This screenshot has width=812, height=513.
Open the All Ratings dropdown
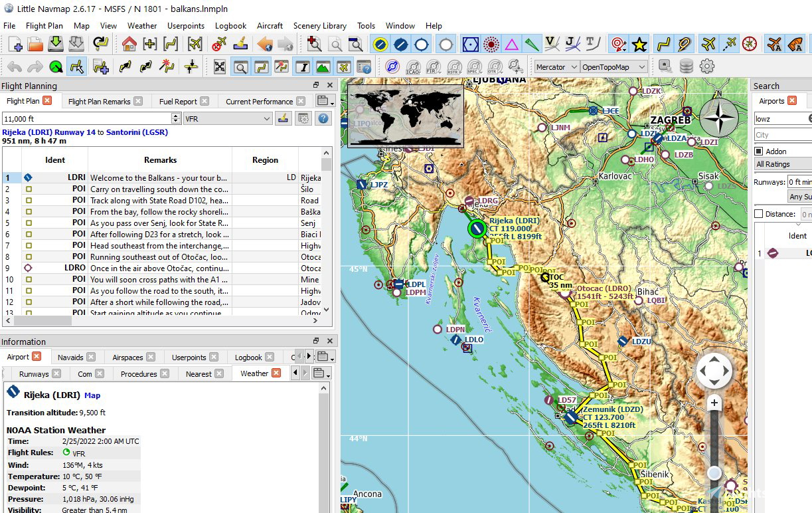(783, 163)
